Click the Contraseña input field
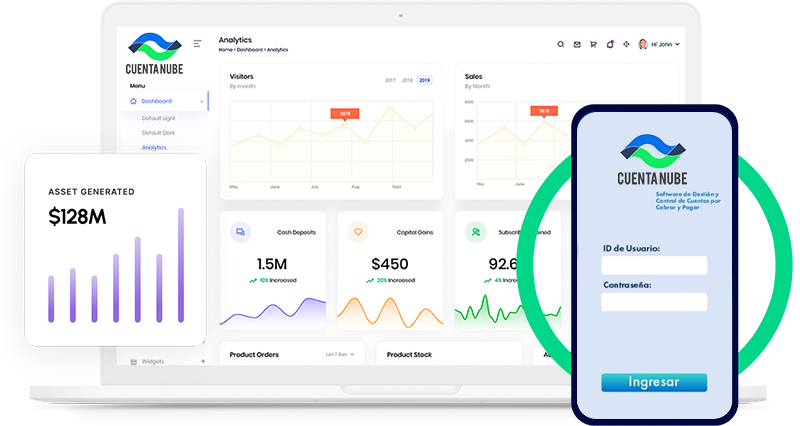The width and height of the screenshot is (800, 426). click(x=654, y=302)
